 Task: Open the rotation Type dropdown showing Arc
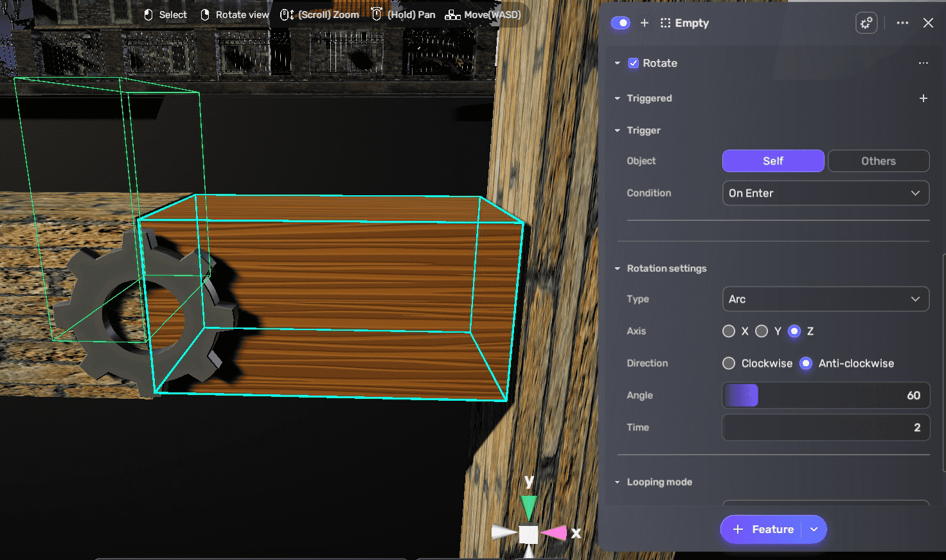click(x=826, y=299)
